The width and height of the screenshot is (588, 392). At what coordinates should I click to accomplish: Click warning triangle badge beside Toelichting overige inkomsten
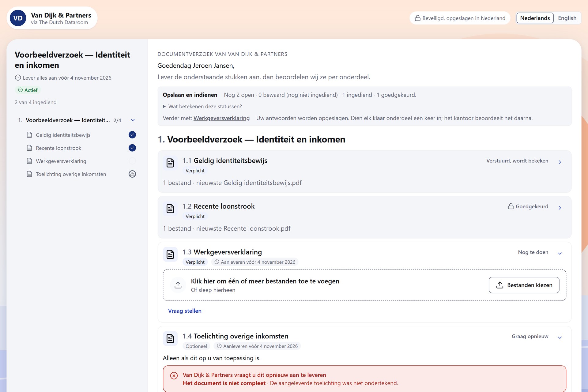[x=132, y=174]
